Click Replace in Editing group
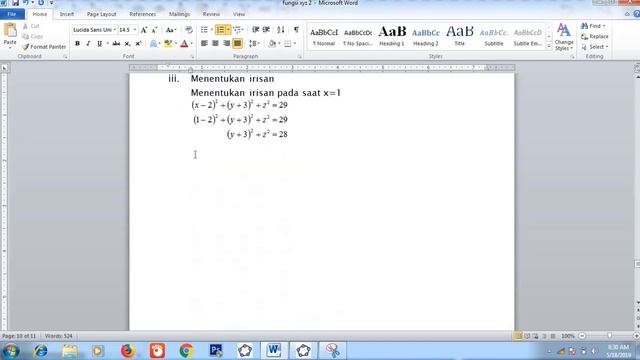Screen dimensions: 640x360 595,36
